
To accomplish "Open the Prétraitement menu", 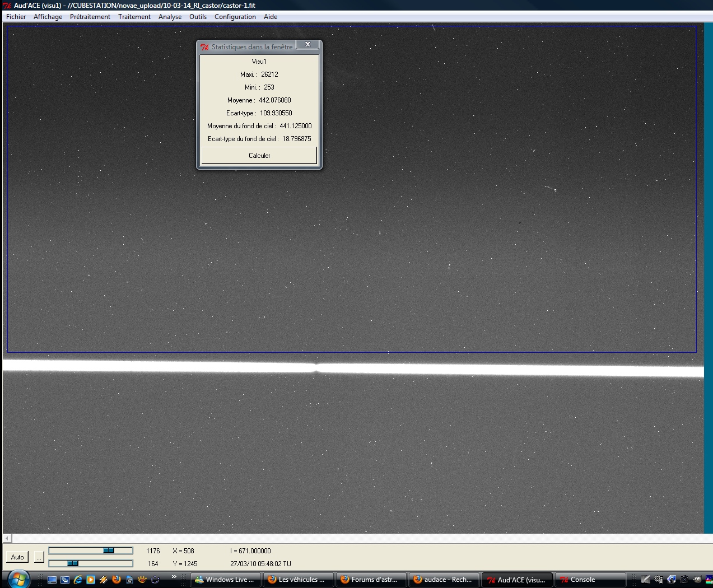I will (x=90, y=17).
